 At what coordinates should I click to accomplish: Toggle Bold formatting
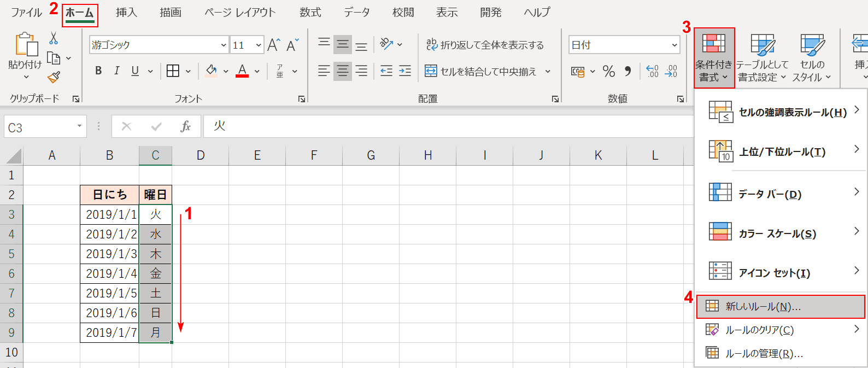coord(98,71)
